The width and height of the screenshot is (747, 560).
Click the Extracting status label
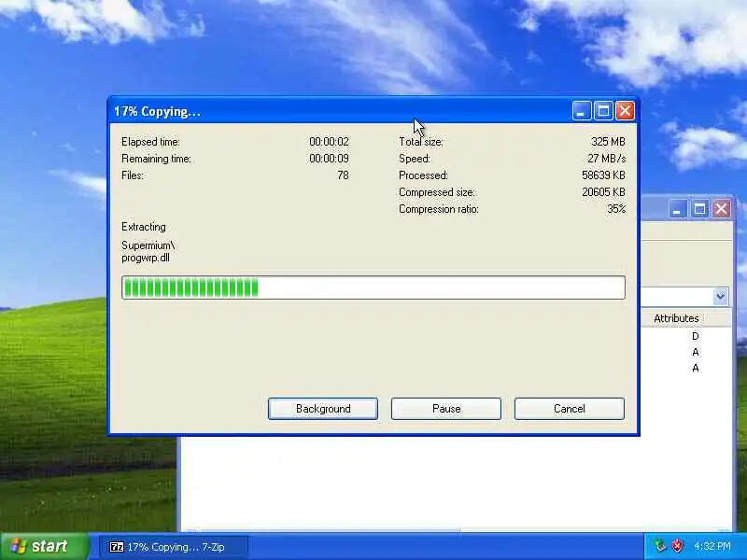point(144,227)
